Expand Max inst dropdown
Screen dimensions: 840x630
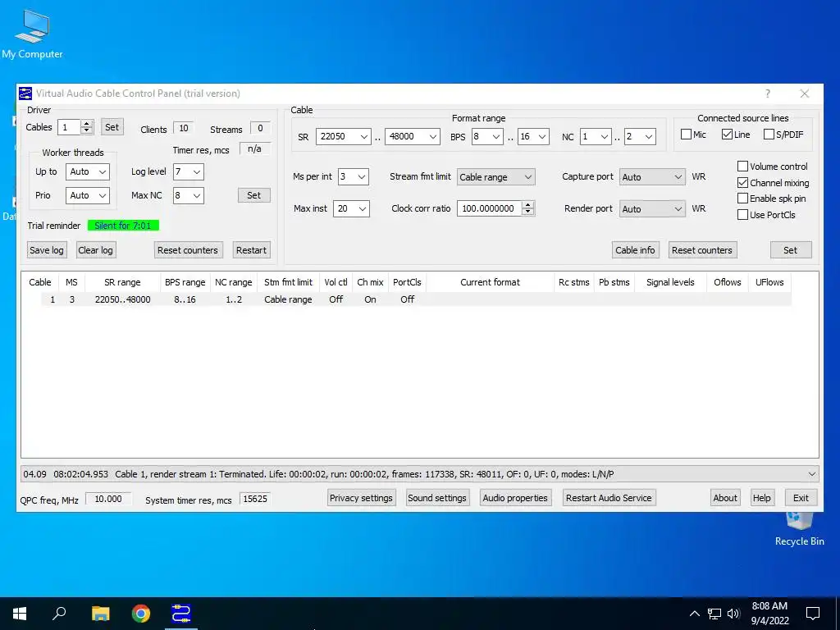tap(351, 209)
